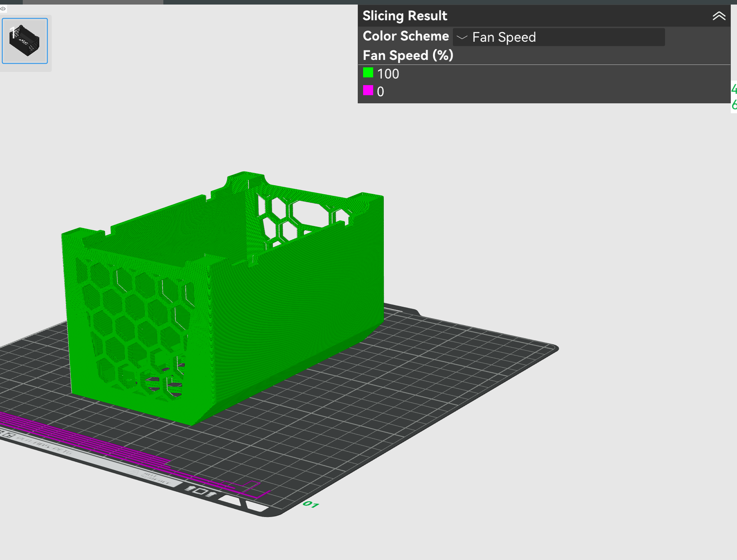This screenshot has width=737, height=560.
Task: Select plate 1 thumbnail
Action: 25,41
